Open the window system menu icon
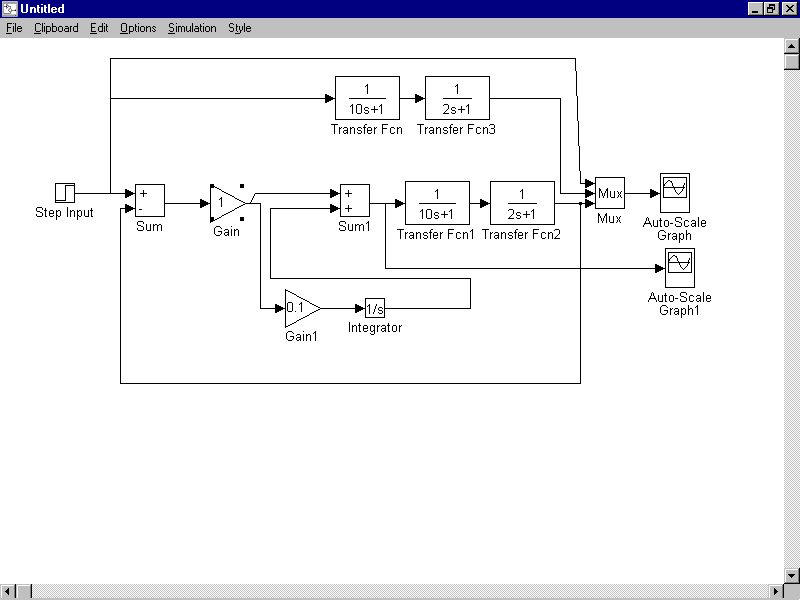This screenshot has height=600, width=800. coord(9,9)
